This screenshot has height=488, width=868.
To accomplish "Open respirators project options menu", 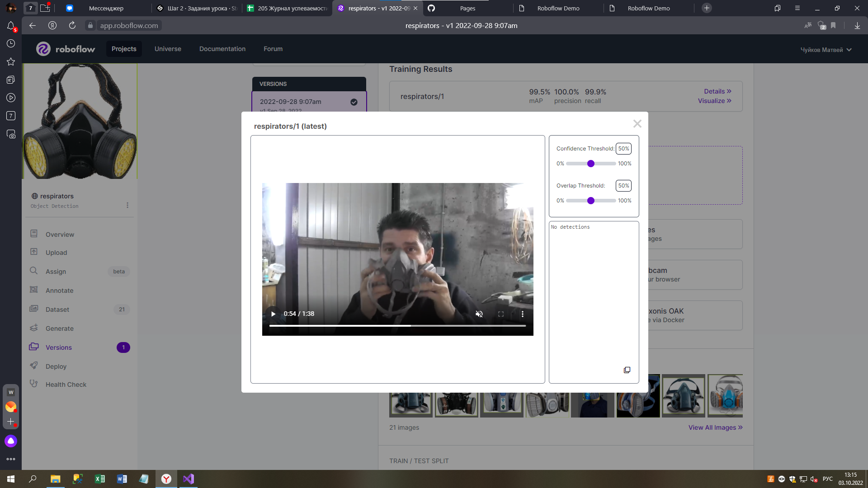I will click(127, 205).
